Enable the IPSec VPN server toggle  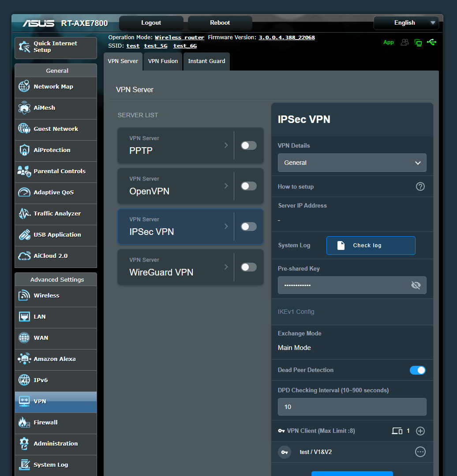point(248,227)
